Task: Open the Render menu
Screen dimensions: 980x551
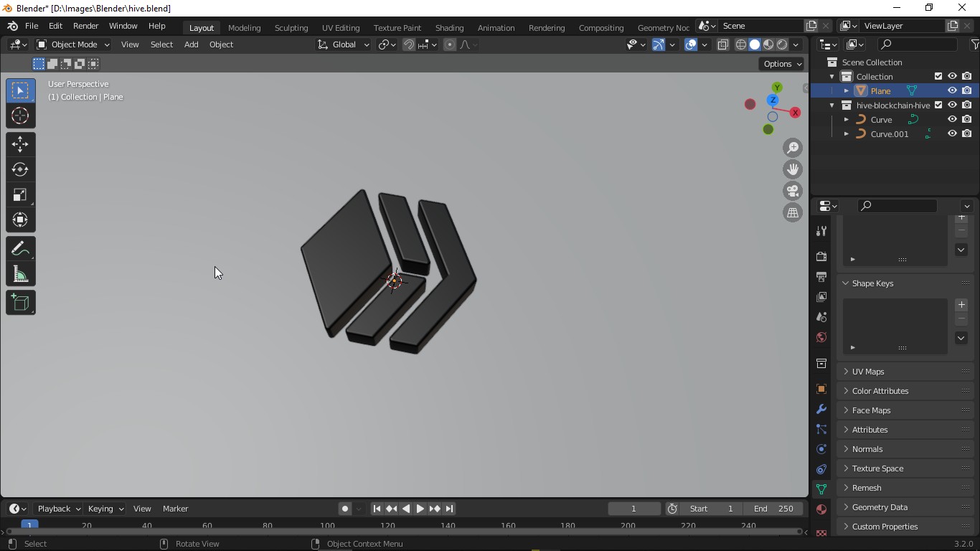Action: point(85,26)
